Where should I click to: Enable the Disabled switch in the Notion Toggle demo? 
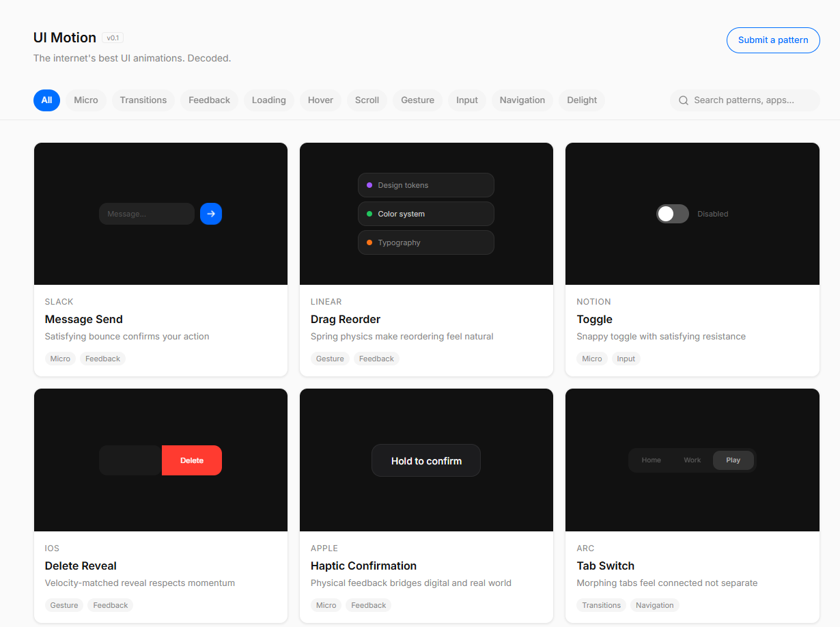(x=672, y=214)
